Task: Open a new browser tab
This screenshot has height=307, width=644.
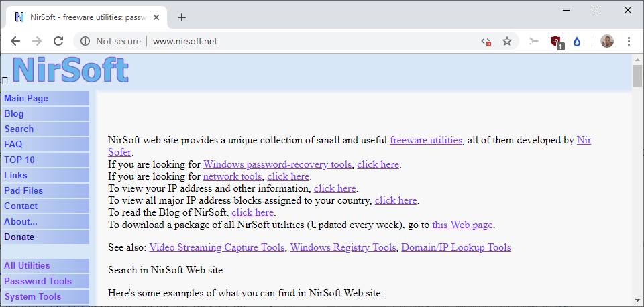Action: pos(182,17)
